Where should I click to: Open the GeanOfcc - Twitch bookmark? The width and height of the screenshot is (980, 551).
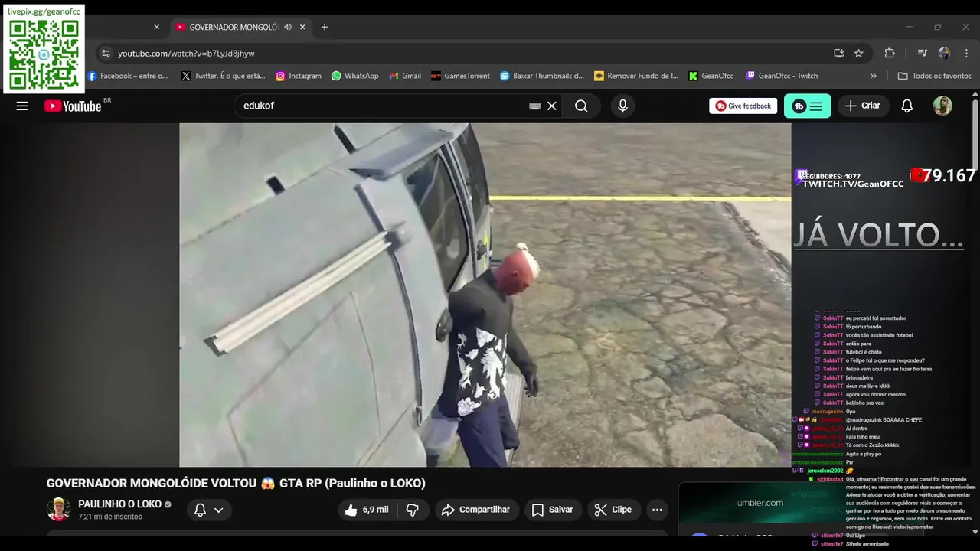[x=782, y=76]
